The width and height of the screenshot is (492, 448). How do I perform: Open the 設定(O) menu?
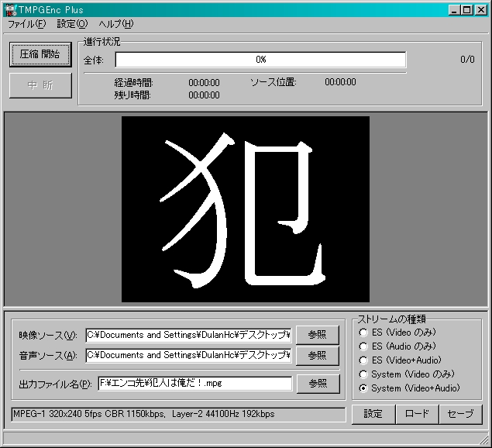coord(72,24)
